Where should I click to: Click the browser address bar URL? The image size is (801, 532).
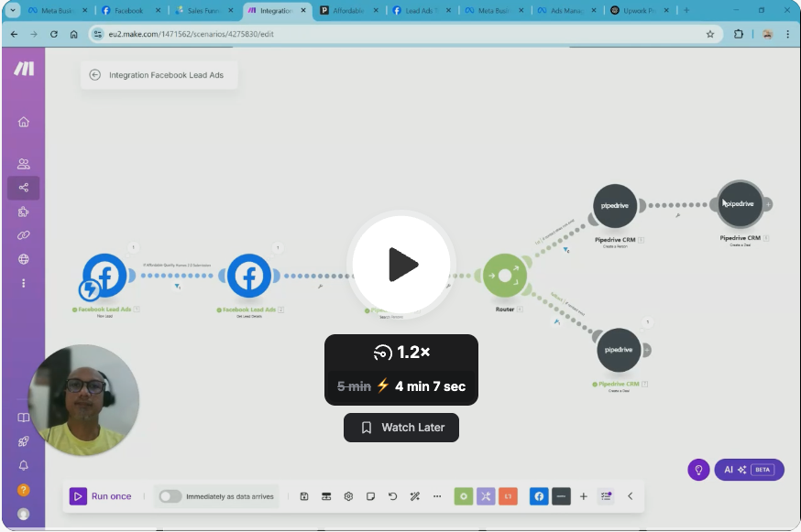191,34
